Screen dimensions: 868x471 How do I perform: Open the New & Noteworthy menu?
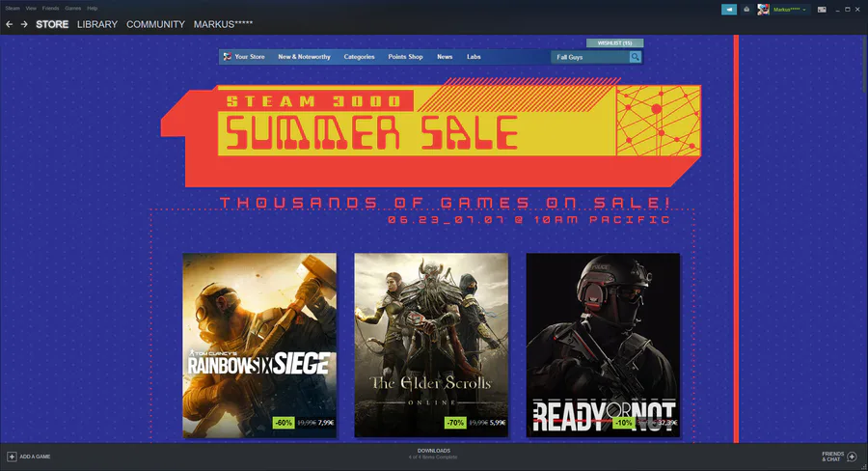pyautogui.click(x=304, y=57)
